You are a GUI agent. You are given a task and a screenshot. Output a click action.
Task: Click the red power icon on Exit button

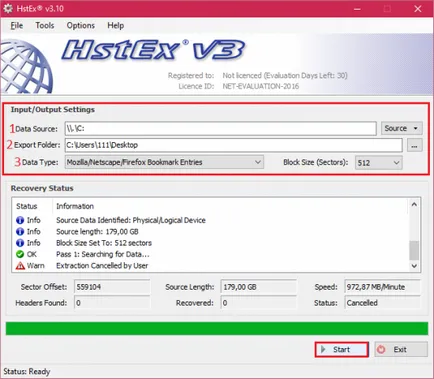click(x=381, y=349)
